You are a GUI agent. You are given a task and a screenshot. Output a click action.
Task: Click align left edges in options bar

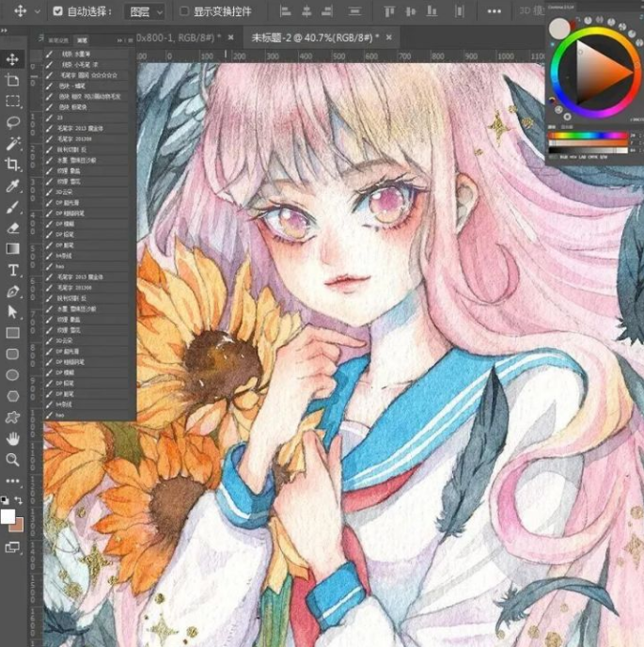[x=285, y=11]
